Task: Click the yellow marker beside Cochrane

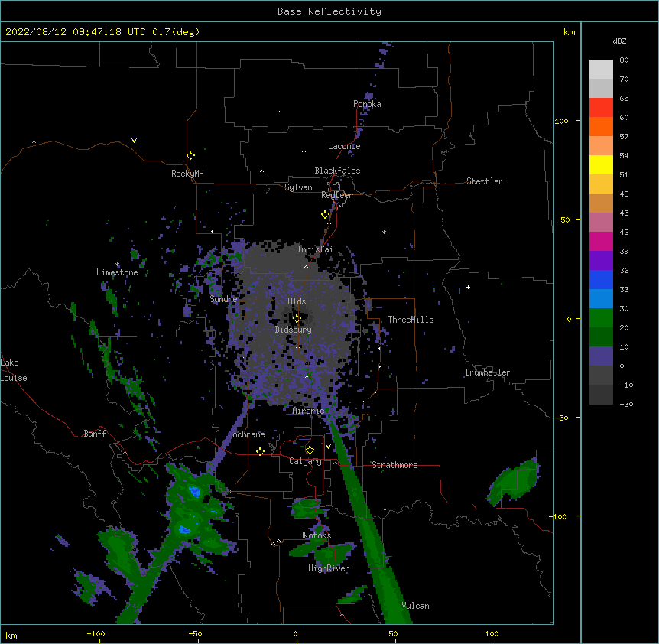Action: (x=260, y=451)
